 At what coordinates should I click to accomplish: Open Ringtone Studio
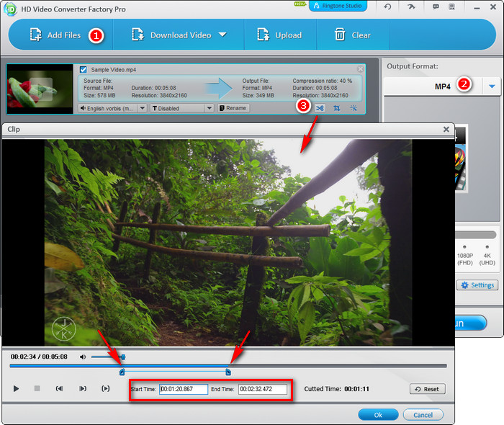[x=338, y=6]
